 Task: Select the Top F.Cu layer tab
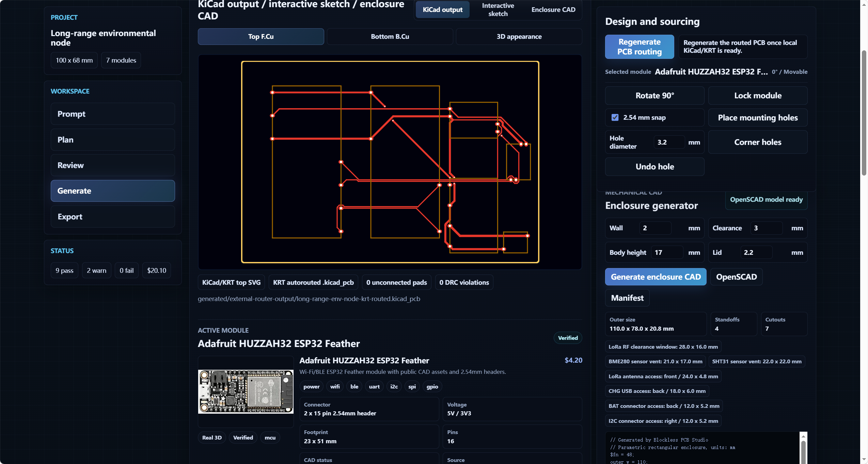pos(261,36)
